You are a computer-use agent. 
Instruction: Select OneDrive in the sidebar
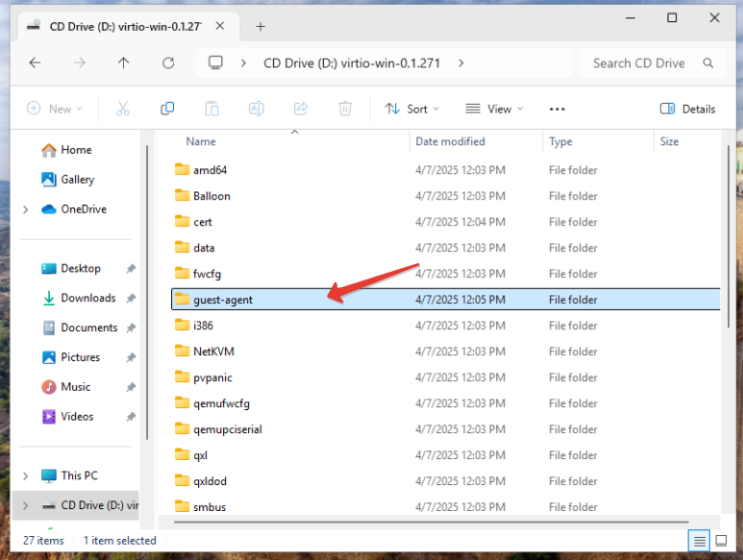[74, 209]
